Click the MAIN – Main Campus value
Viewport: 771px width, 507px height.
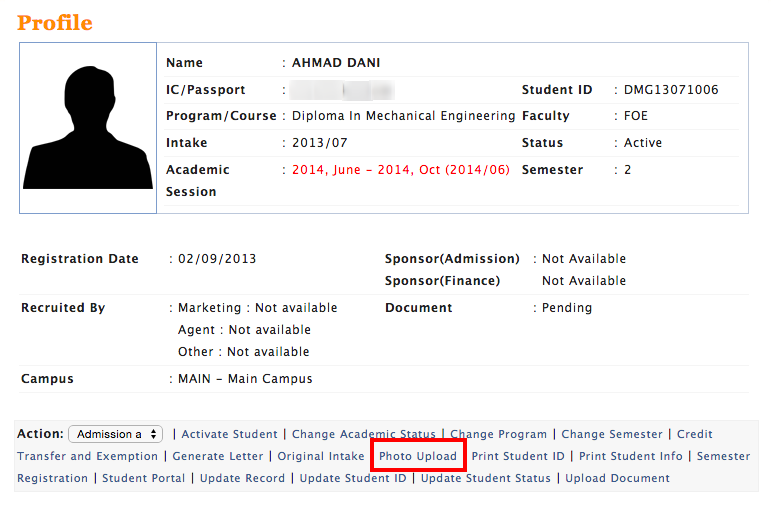(245, 379)
